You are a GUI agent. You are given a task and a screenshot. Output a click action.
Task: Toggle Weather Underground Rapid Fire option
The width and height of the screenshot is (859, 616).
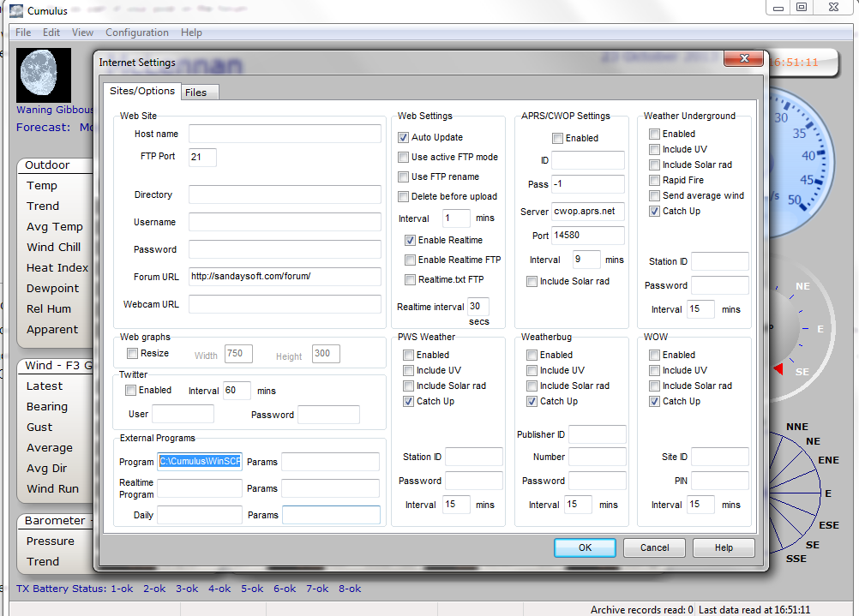point(655,180)
